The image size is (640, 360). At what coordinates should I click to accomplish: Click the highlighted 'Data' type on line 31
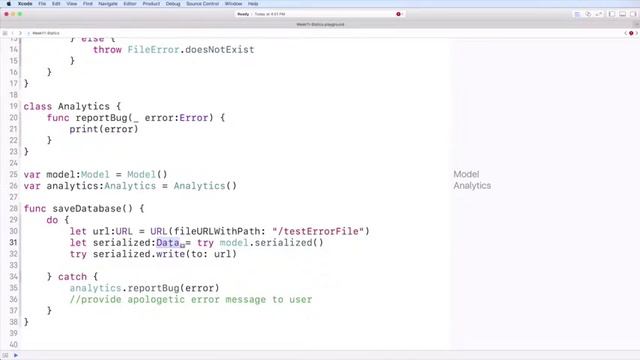pos(168,243)
